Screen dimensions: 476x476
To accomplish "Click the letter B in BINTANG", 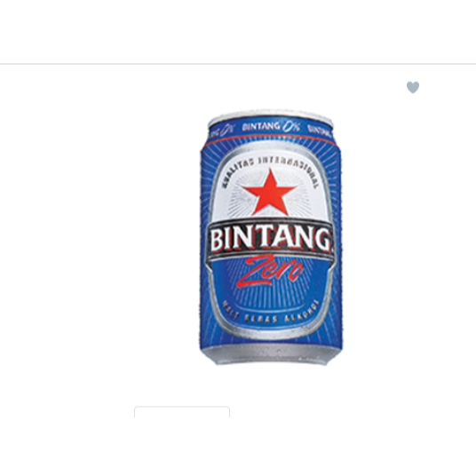I will 217,239.
